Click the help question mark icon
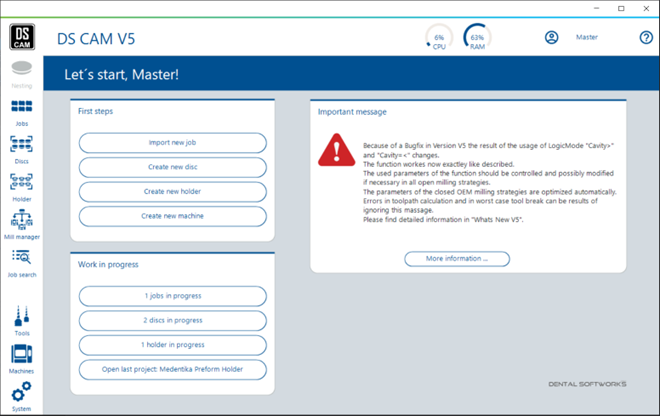Screen dimensions: 660x416 pyautogui.click(x=646, y=38)
